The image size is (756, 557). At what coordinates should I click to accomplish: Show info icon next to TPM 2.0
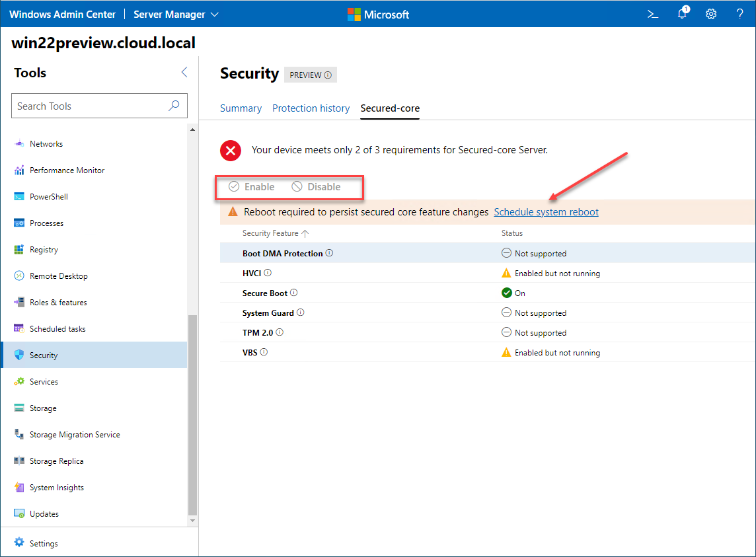click(x=280, y=332)
